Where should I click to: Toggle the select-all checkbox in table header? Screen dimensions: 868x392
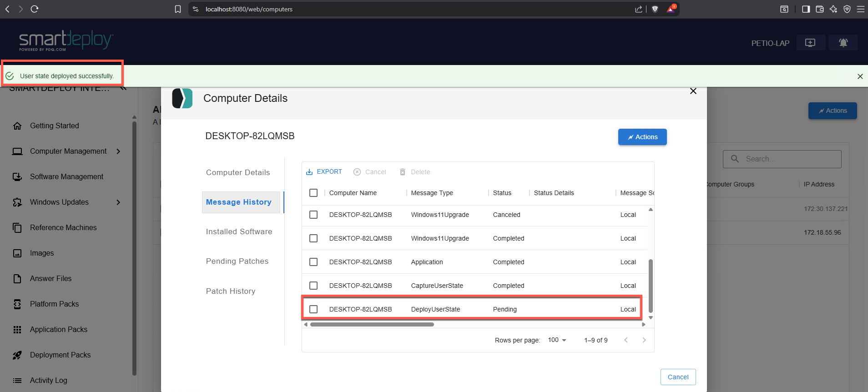point(313,193)
